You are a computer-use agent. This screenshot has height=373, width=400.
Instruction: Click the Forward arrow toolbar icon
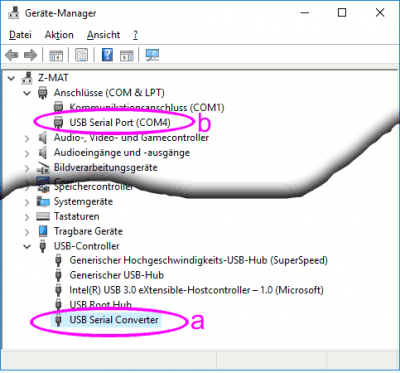click(30, 55)
